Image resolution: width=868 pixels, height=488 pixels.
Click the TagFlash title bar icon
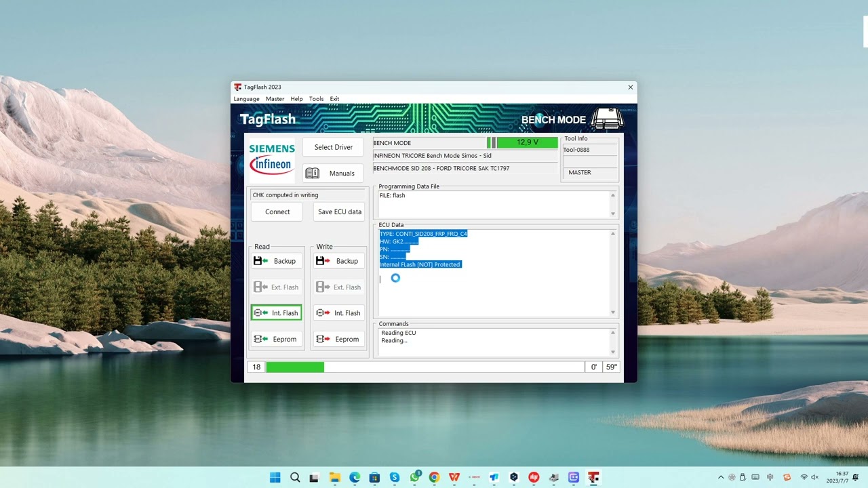(237, 87)
